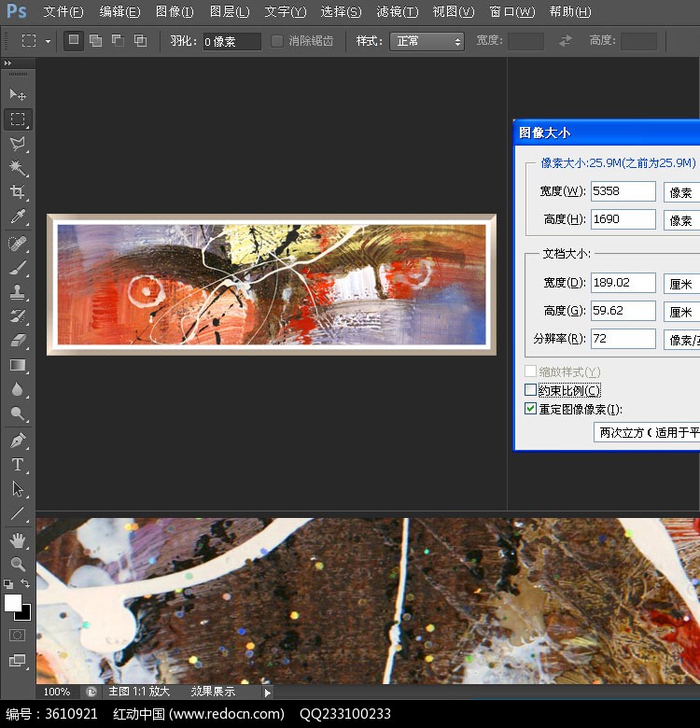Select the Magic Wand tool
This screenshot has height=728, width=700.
tap(18, 168)
